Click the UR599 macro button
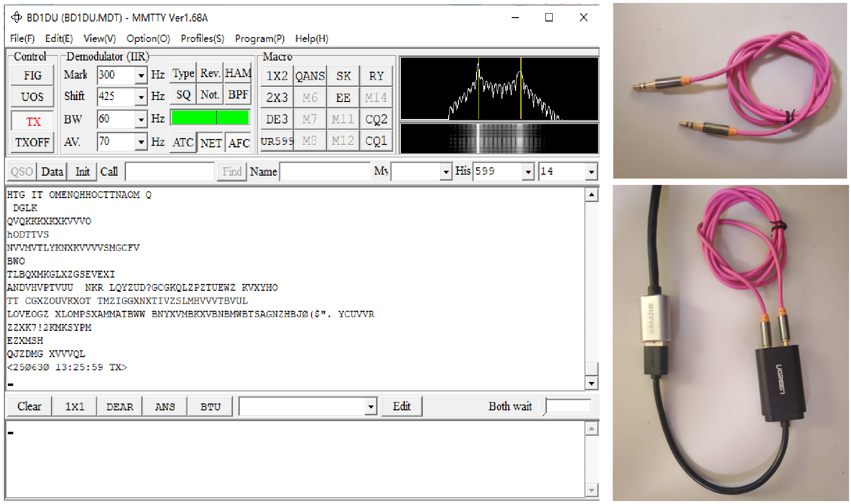851x504 pixels. click(277, 141)
